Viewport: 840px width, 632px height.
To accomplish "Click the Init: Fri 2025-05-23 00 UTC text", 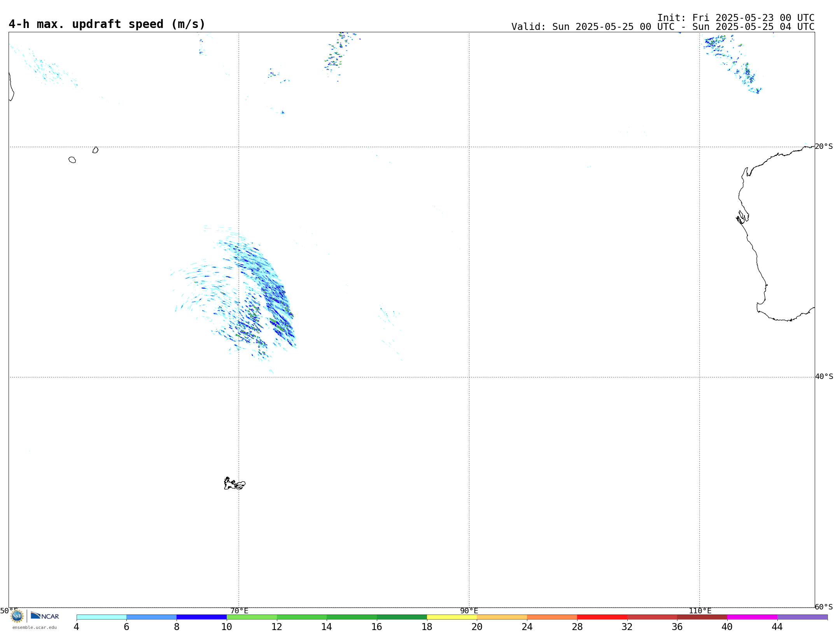I will pyautogui.click(x=736, y=18).
